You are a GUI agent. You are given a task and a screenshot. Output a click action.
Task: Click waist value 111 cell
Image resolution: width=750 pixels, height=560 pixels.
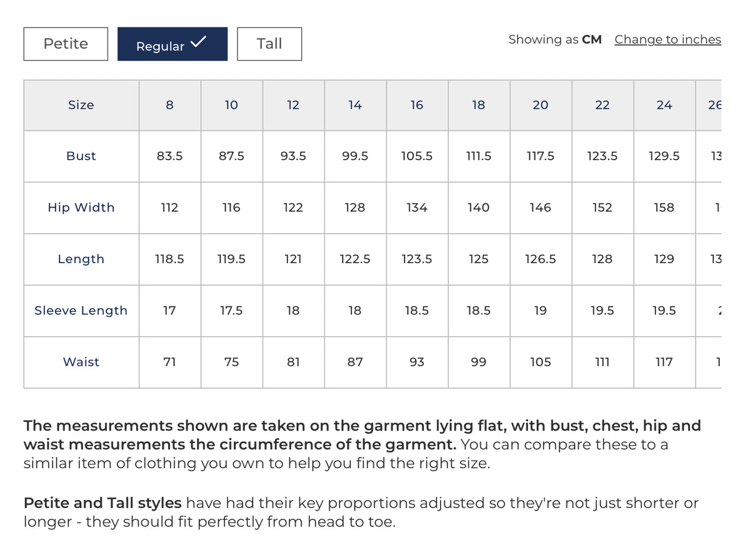click(602, 362)
